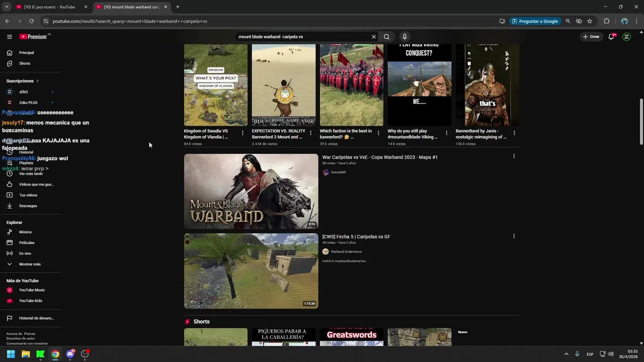Go back with browser back arrow
The width and height of the screenshot is (644, 362).
point(7,21)
